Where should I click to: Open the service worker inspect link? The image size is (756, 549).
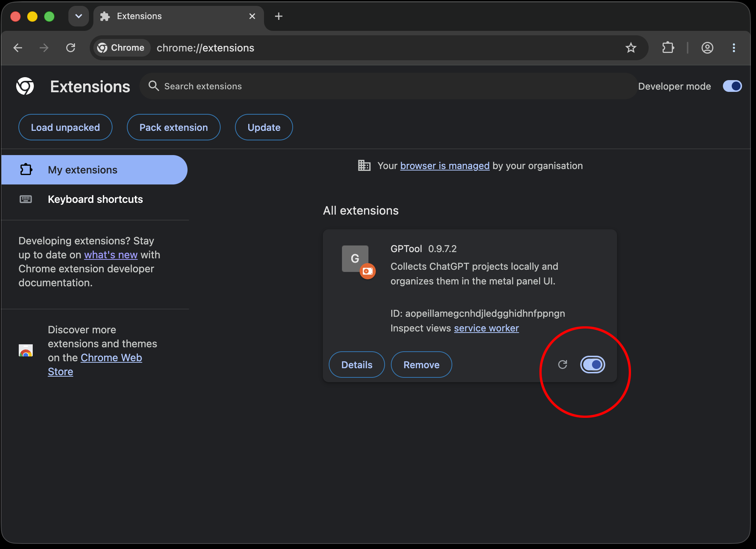[486, 328]
